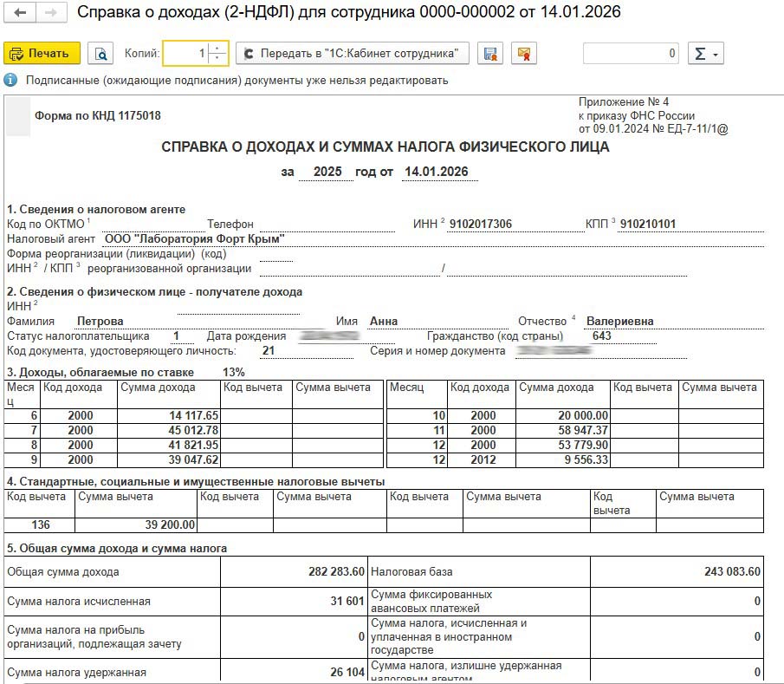Click Передать в "1С:Кабинет сотрудника"
The image size is (784, 684).
[x=353, y=54]
